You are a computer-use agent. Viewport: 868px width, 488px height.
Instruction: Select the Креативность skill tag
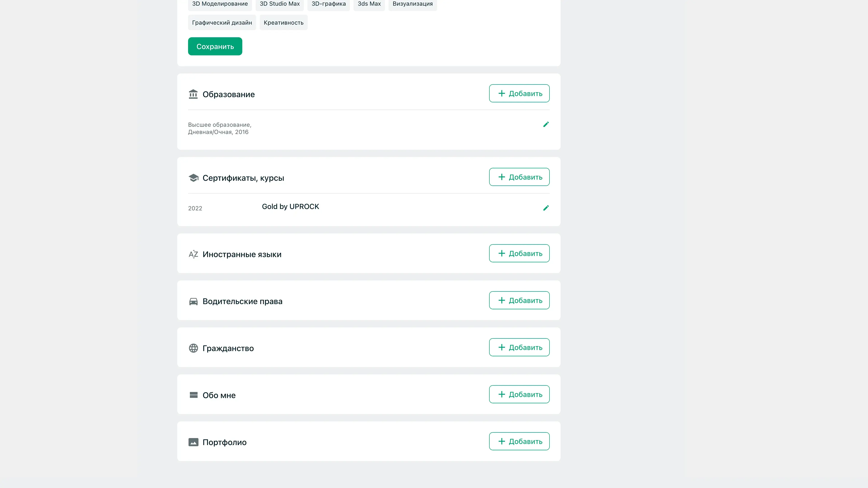[x=283, y=23]
